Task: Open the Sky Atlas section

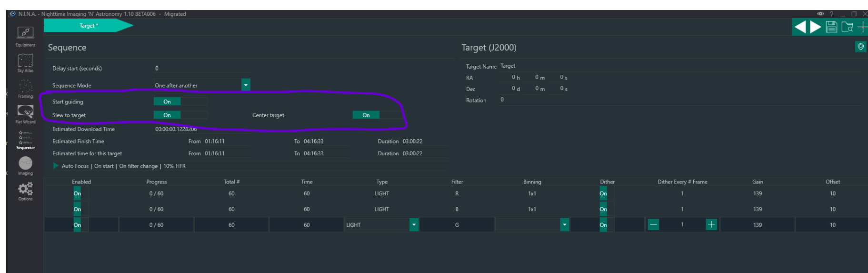Action: click(x=25, y=63)
